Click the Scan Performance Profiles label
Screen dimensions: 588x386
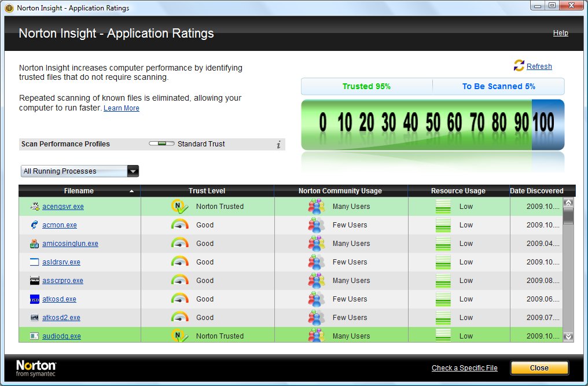[65, 144]
